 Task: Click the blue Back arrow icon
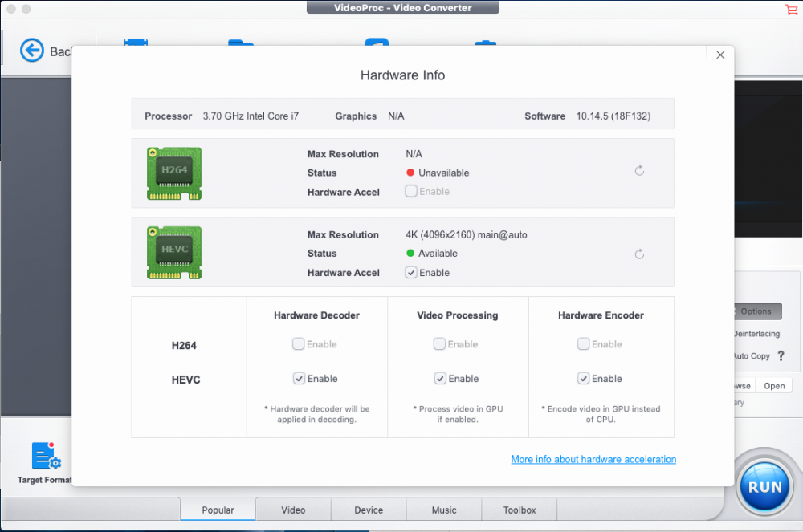coord(32,51)
